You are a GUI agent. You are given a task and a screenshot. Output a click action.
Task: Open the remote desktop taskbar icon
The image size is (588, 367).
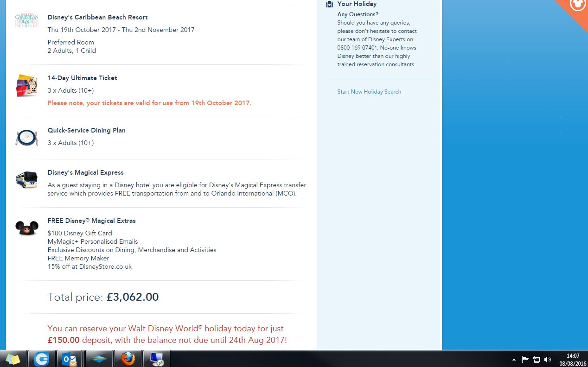[x=156, y=359]
